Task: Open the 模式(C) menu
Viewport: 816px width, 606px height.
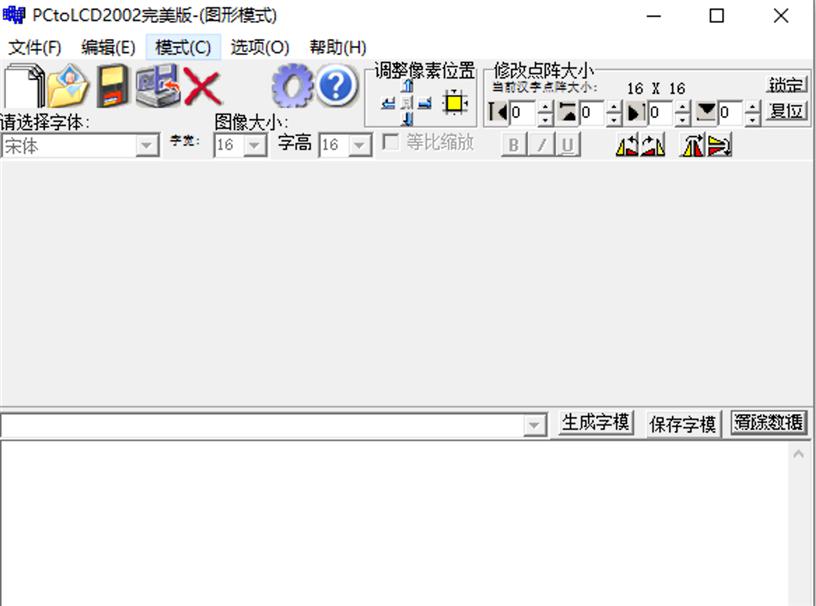Action: tap(183, 47)
